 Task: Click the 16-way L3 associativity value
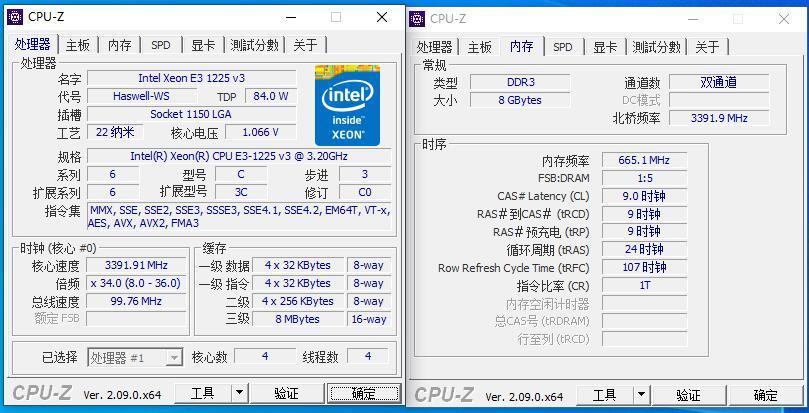point(369,320)
